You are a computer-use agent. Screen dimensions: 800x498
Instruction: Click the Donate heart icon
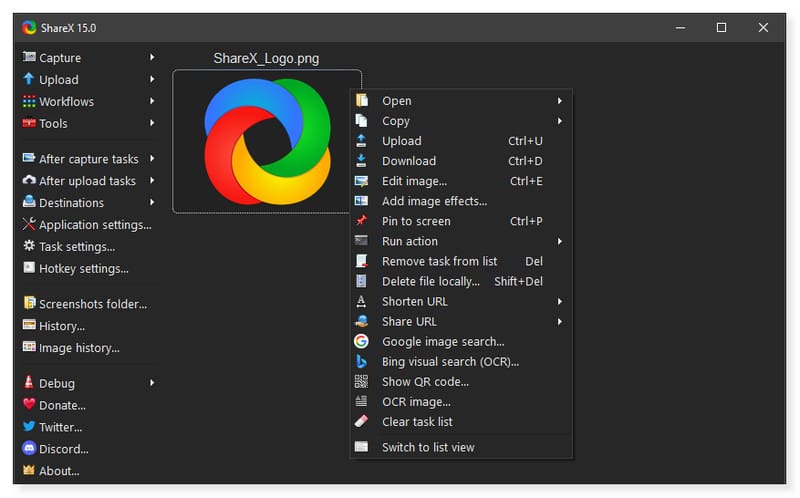tap(29, 405)
